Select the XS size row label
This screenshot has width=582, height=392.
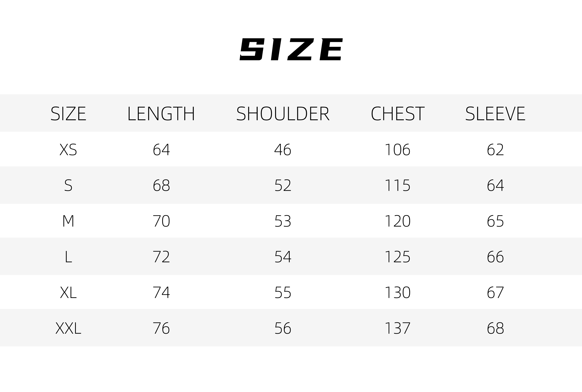click(x=68, y=149)
